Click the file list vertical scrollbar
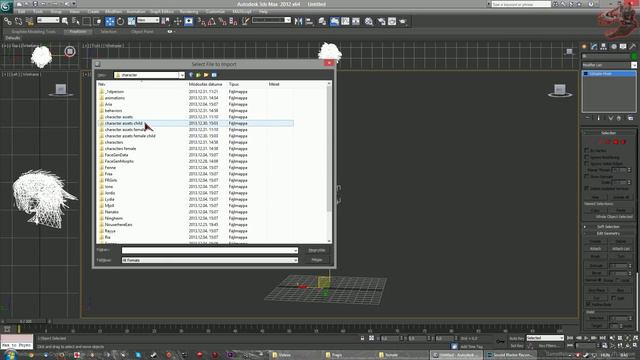The width and height of the screenshot is (640, 360). pos(329,162)
